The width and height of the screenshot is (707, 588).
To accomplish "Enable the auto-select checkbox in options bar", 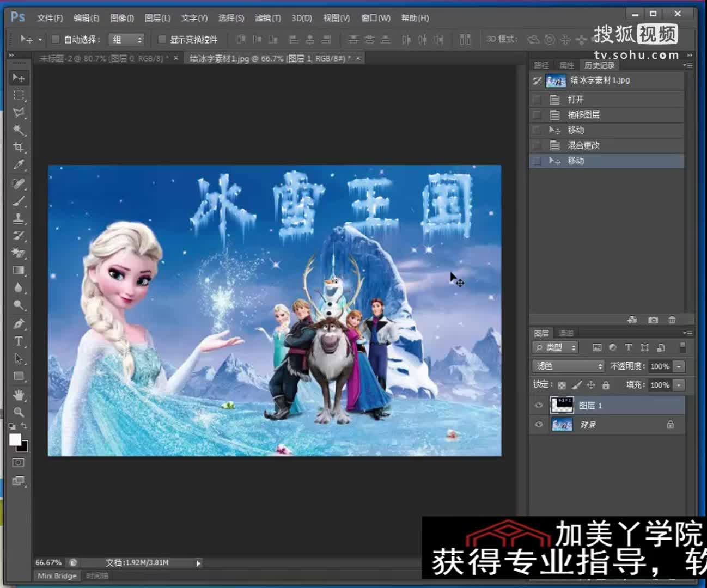I will [55, 39].
